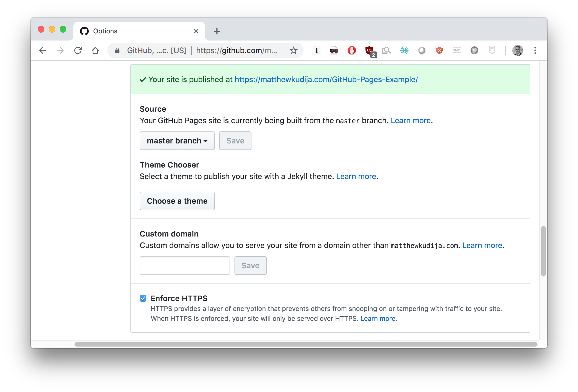Open Learn more link under Theme Chooser
Screen dimensions: 578x392
click(356, 177)
